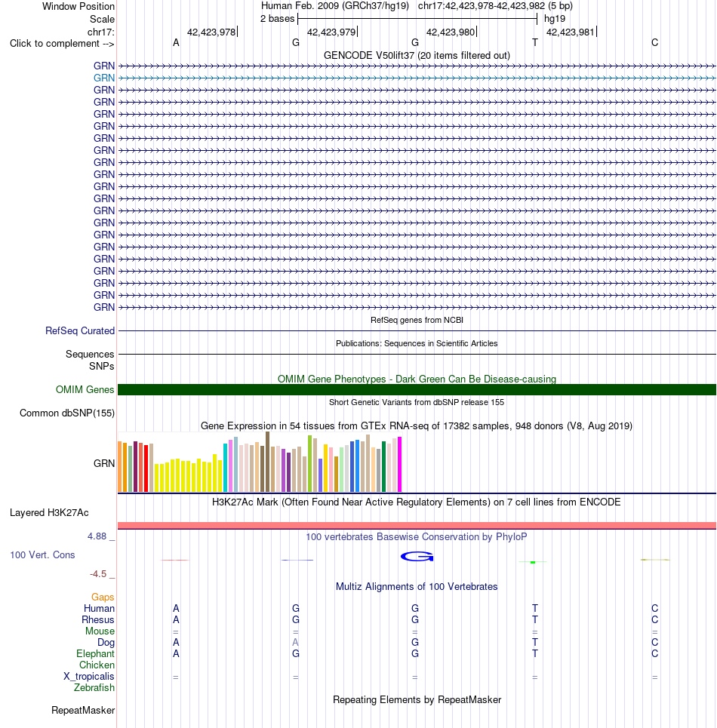
Task: Click 'Human Feb. 2009 (GRCh37/hg19)' assembly text
Action: [x=335, y=6]
